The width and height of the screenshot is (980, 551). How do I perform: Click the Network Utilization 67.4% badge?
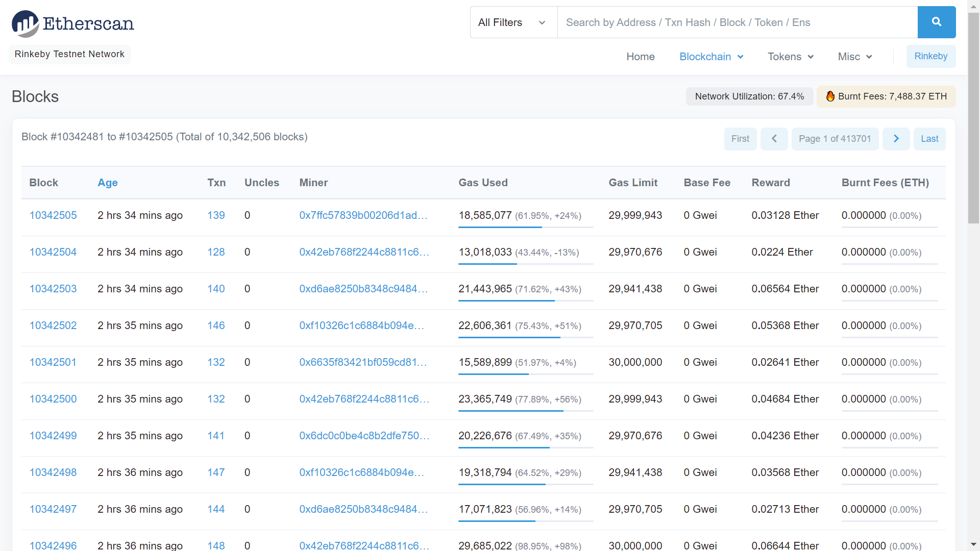749,96
